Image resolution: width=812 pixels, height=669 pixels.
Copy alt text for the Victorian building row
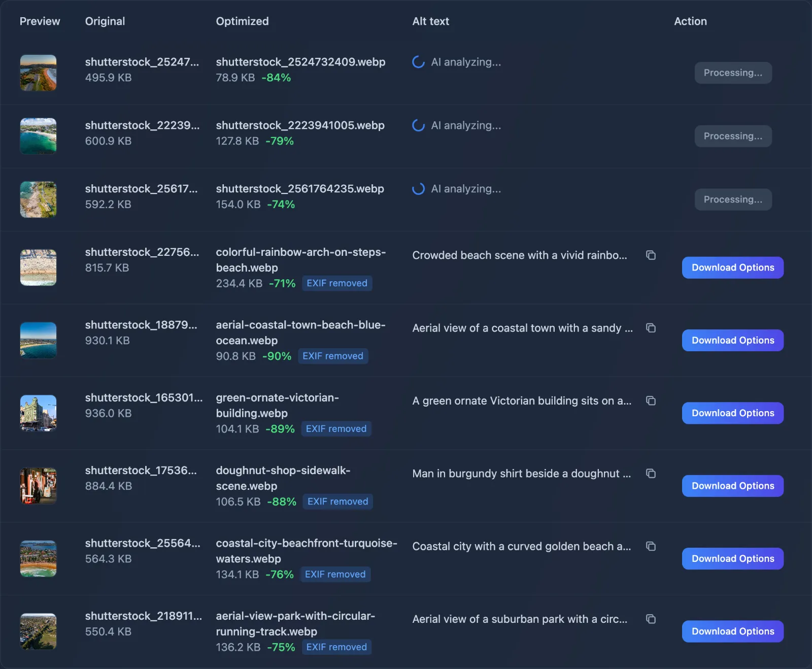pos(651,400)
